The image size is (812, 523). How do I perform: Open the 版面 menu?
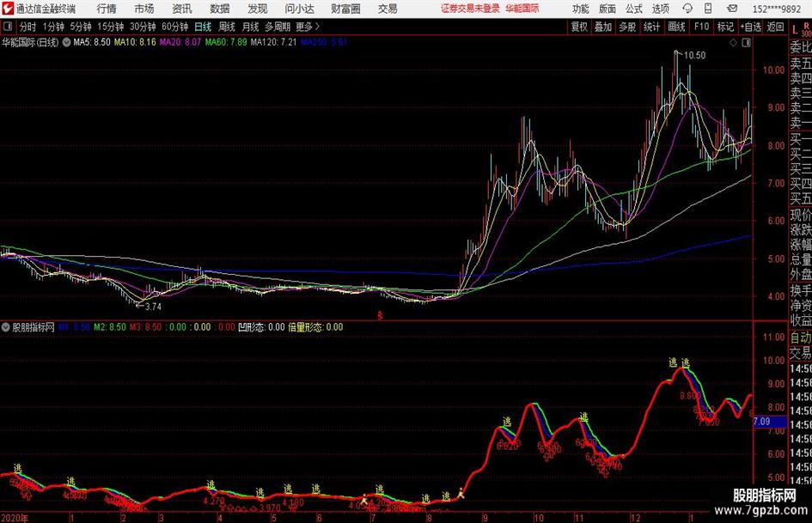tap(607, 9)
